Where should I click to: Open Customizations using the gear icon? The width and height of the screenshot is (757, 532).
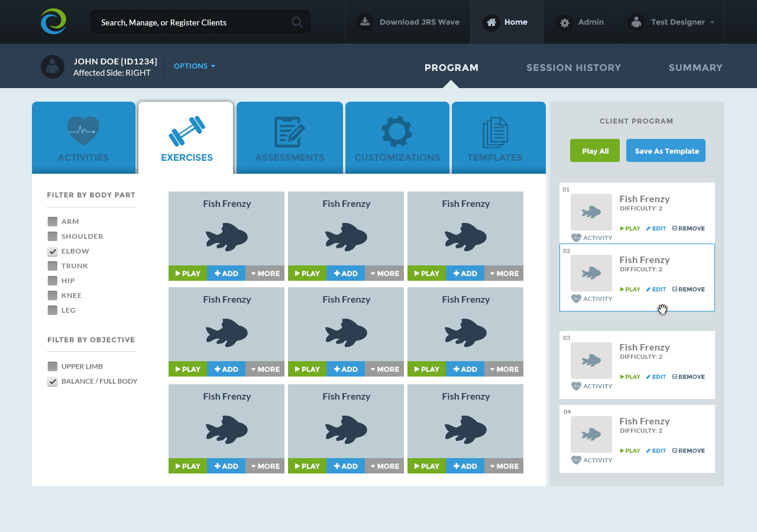click(397, 131)
